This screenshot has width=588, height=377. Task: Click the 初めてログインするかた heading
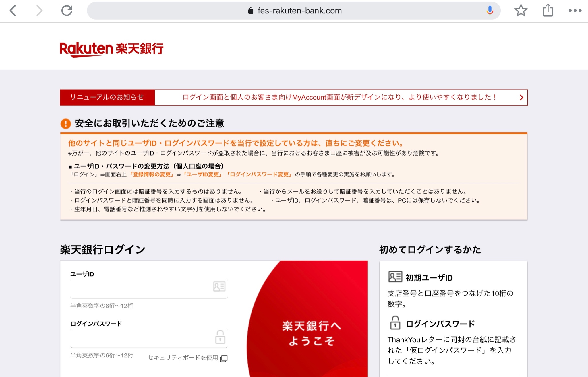click(430, 250)
